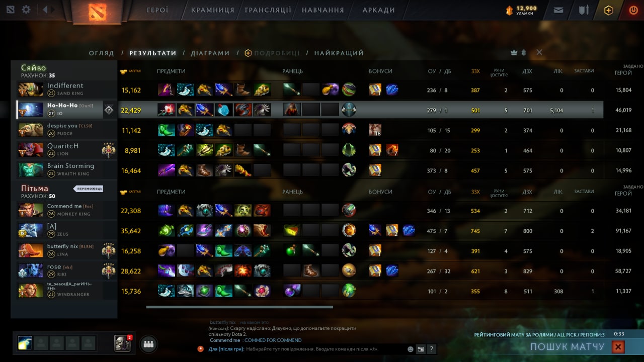This screenshot has width=644, height=362.
Task: Switch to the ДІАГРАМИ tab
Action: pyautogui.click(x=210, y=53)
